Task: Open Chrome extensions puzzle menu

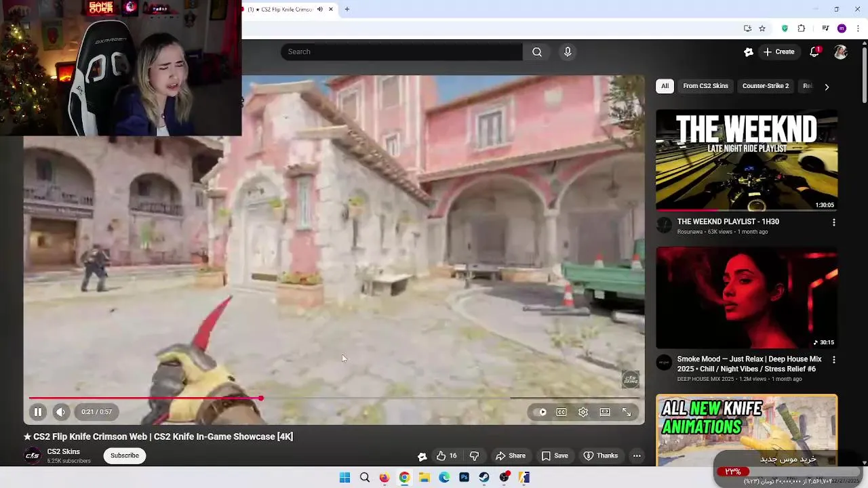Action: pos(802,28)
